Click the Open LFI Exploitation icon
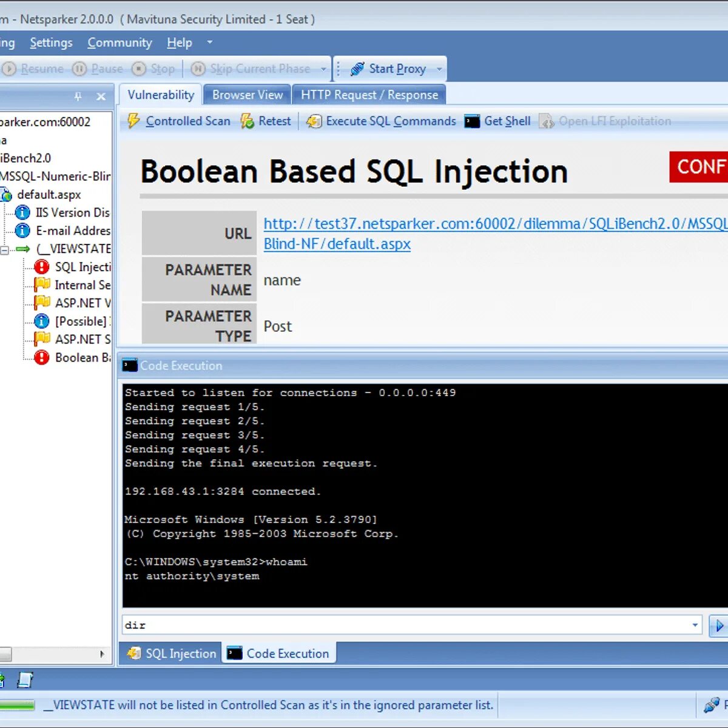 tap(546, 121)
